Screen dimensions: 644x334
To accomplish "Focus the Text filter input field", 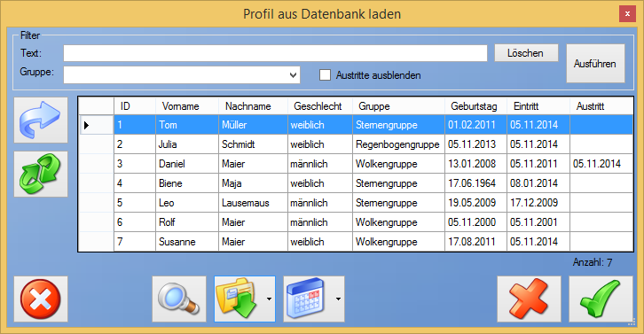I will pyautogui.click(x=275, y=53).
